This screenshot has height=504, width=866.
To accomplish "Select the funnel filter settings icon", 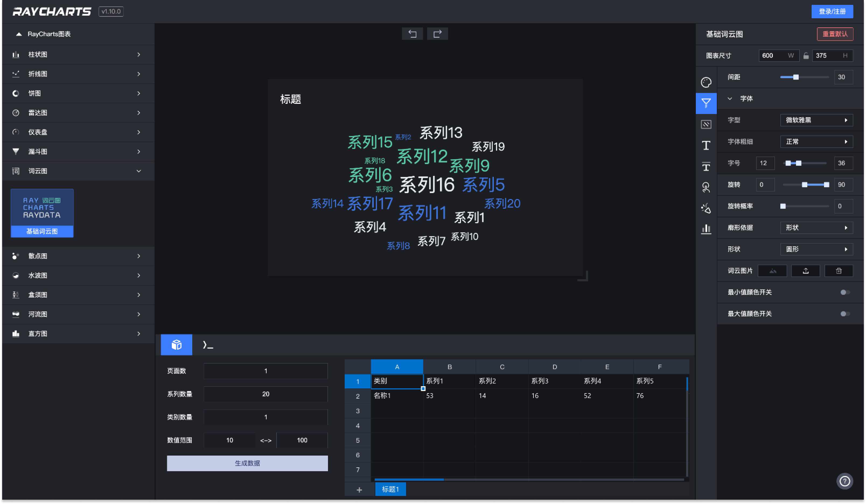I will [x=706, y=103].
